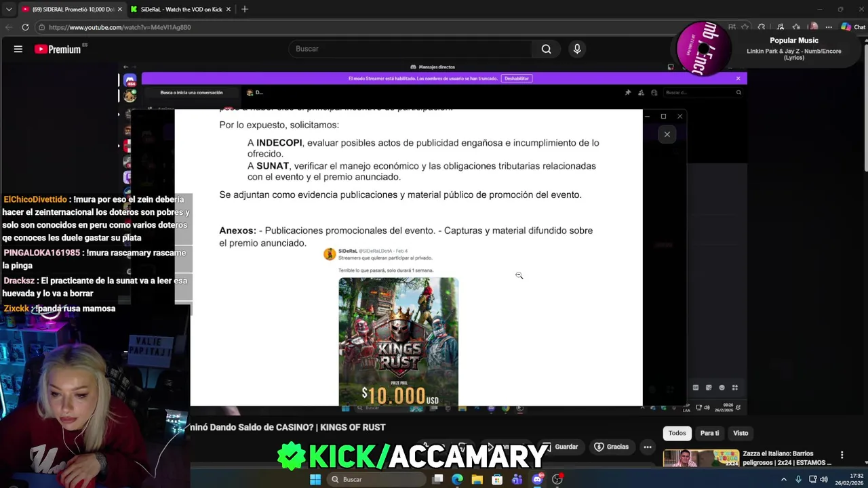
Task: Select the Para ti filter chip
Action: tap(709, 433)
